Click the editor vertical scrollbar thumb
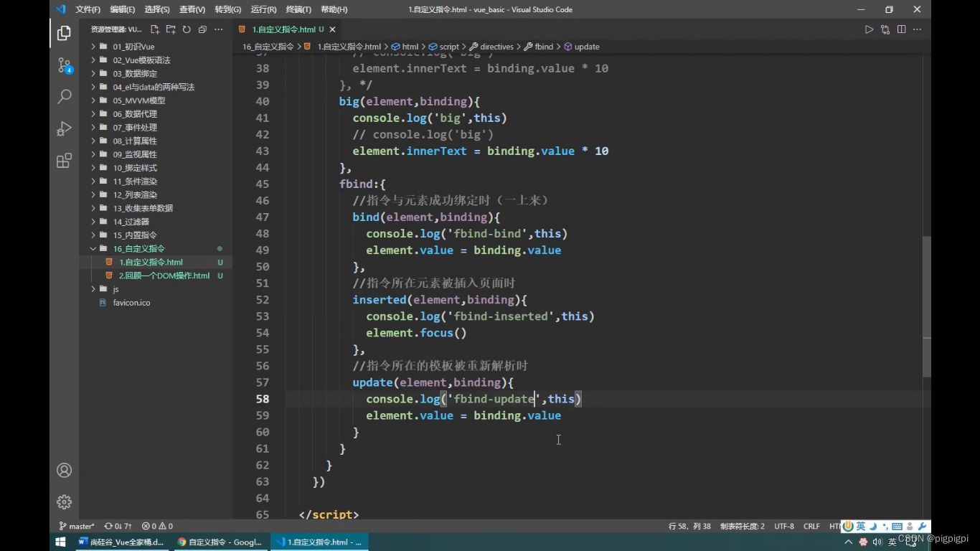 926,307
